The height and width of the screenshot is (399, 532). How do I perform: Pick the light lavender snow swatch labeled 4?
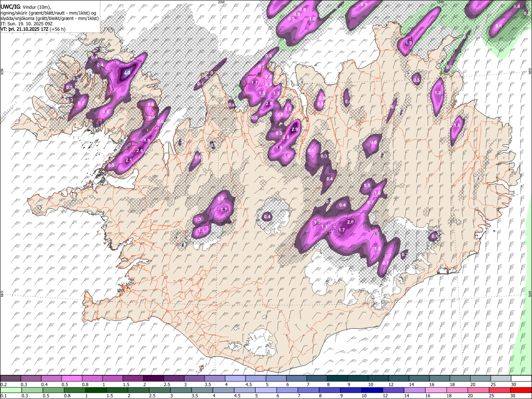[x=235, y=379]
